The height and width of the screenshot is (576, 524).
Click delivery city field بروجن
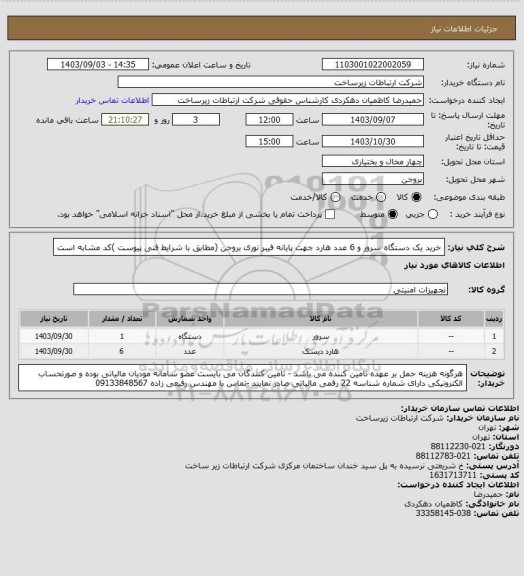(x=373, y=179)
